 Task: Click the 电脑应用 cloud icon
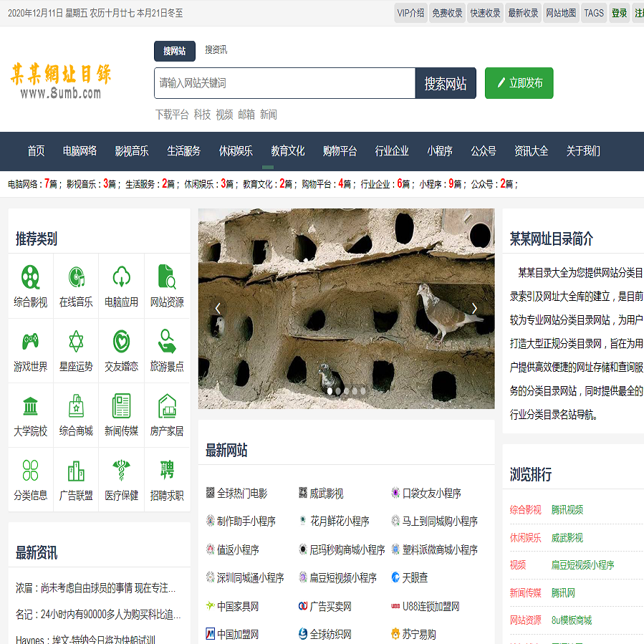[x=122, y=277]
